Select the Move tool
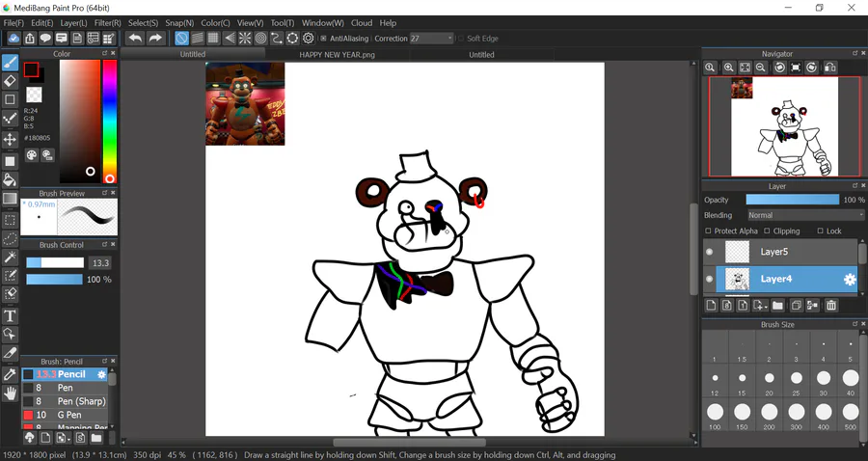Viewport: 868px width, 461px height. click(x=10, y=139)
